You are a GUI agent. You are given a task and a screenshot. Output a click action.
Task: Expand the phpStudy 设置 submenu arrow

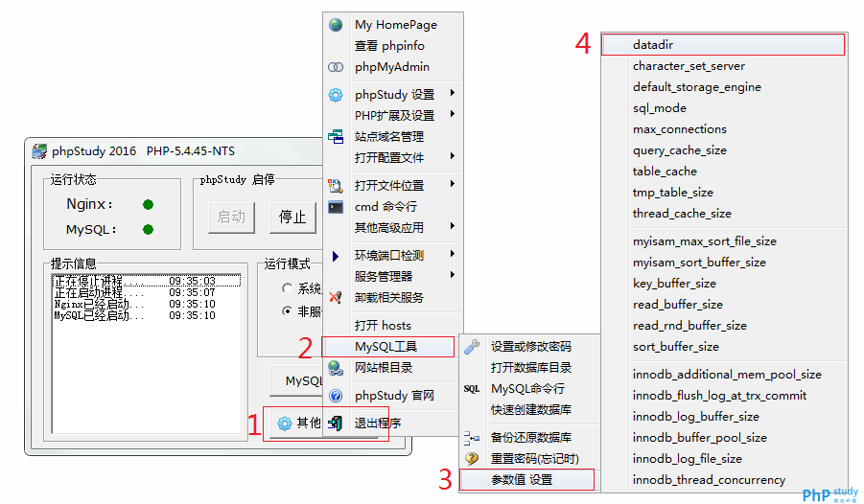click(453, 93)
